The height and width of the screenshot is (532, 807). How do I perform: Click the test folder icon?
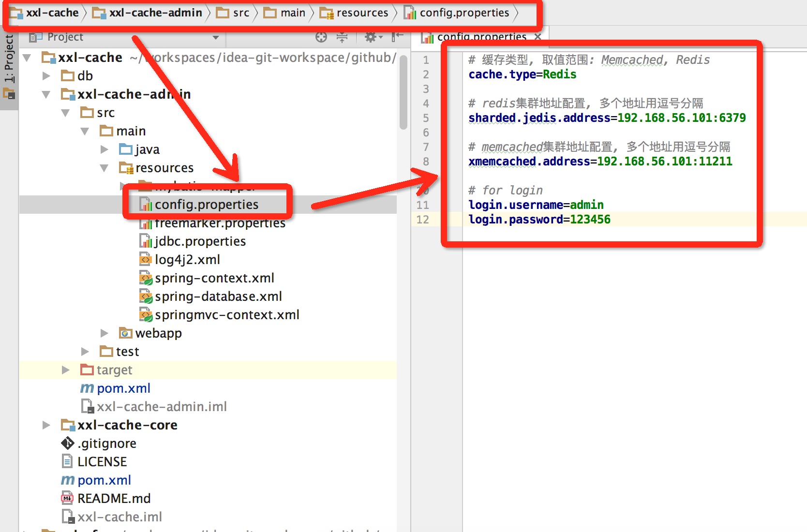[x=106, y=352]
